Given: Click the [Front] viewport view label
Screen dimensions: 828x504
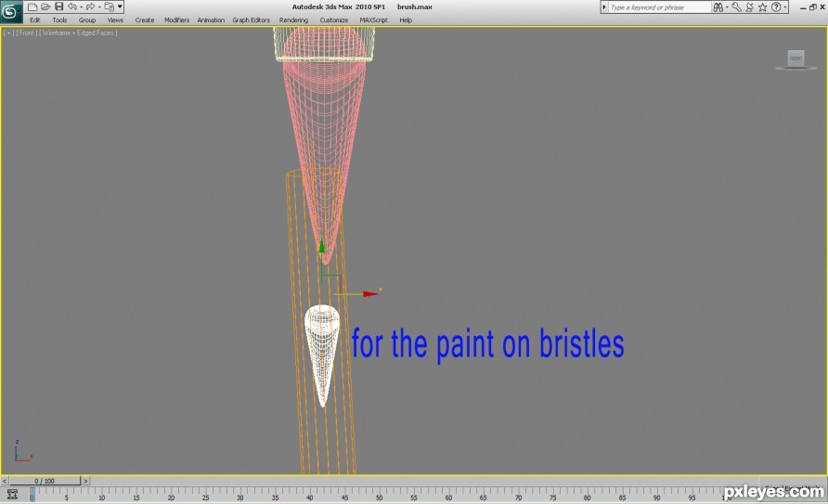Looking at the screenshot, I should (26, 32).
